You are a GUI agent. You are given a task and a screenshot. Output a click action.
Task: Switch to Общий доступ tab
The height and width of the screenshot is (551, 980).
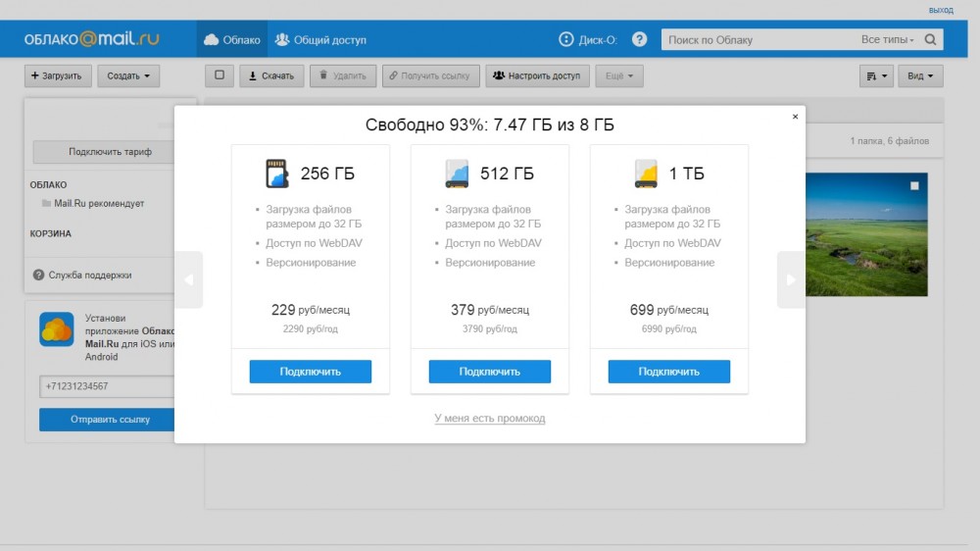(320, 39)
